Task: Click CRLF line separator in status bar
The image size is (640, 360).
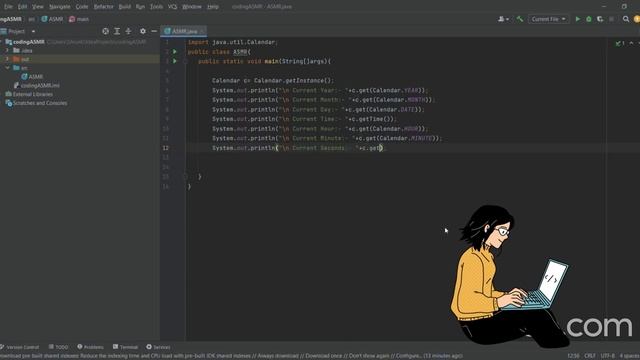Action: [590, 356]
